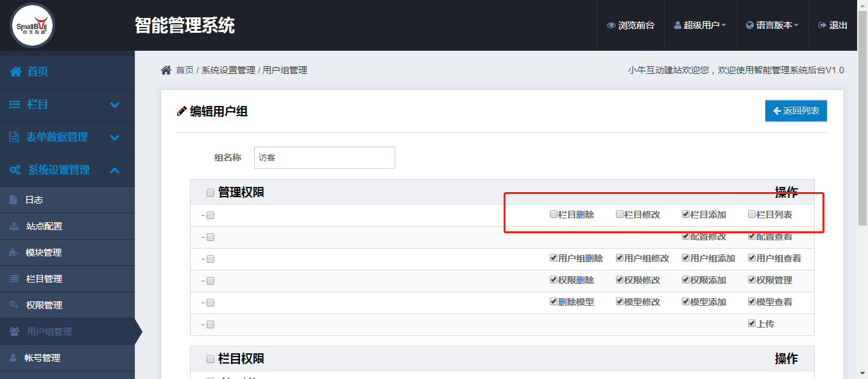This screenshot has height=379, width=868.
Task: Click the globe icon for 语言版本
Action: 749,26
